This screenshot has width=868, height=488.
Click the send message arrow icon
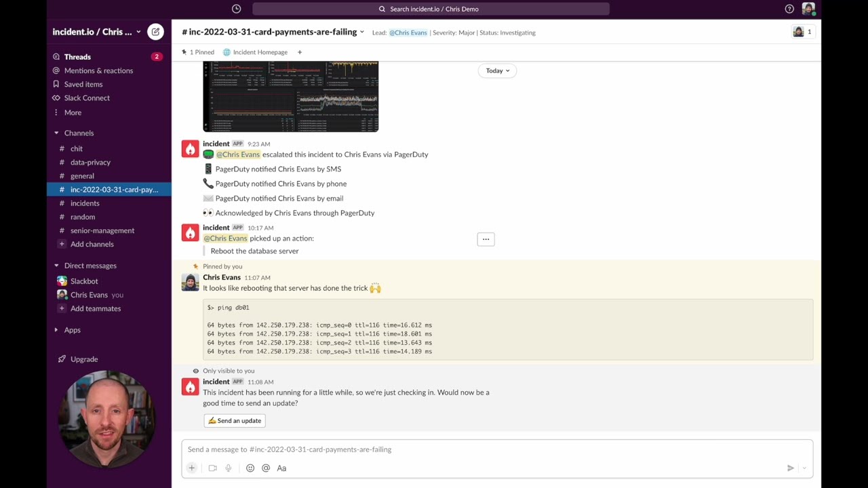click(790, 468)
